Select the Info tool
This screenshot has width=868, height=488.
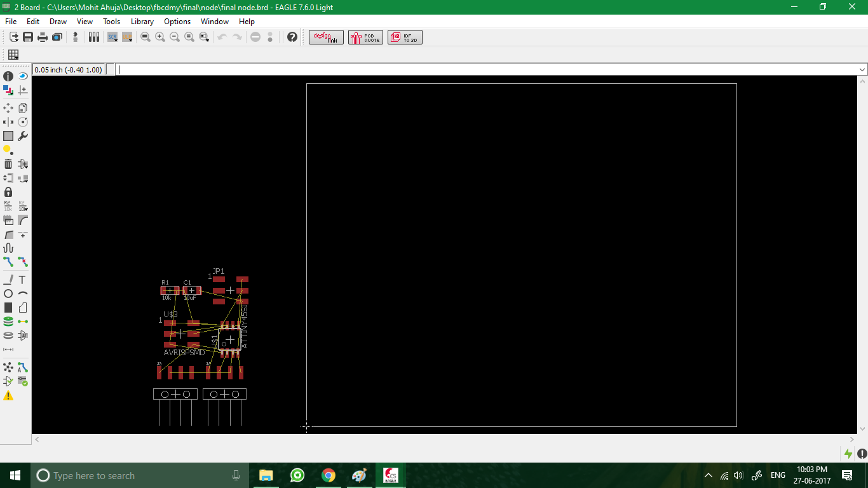(x=8, y=76)
